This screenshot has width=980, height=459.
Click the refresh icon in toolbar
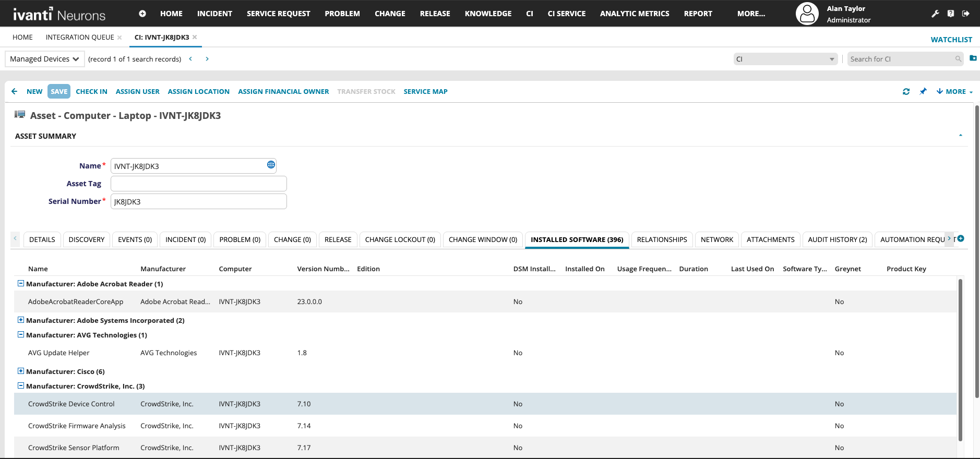(906, 92)
